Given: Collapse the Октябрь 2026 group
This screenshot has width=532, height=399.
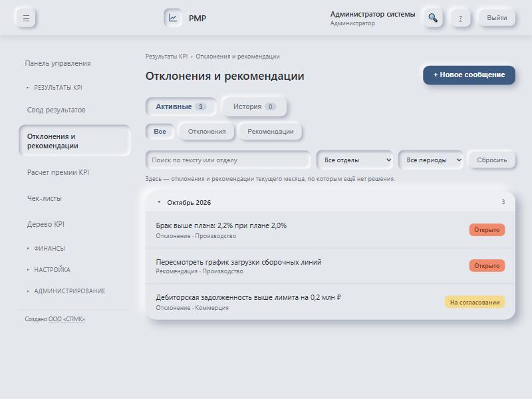Looking at the screenshot, I should pos(330,203).
